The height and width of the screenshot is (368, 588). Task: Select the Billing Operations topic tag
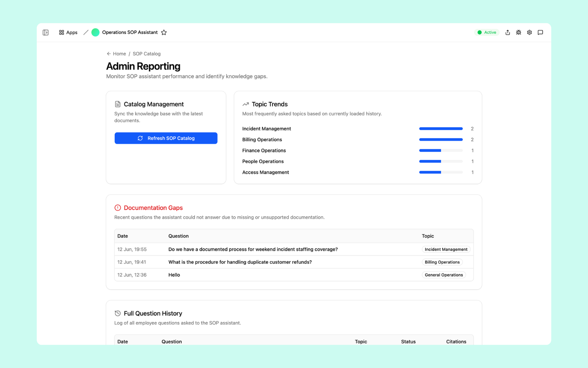442,262
